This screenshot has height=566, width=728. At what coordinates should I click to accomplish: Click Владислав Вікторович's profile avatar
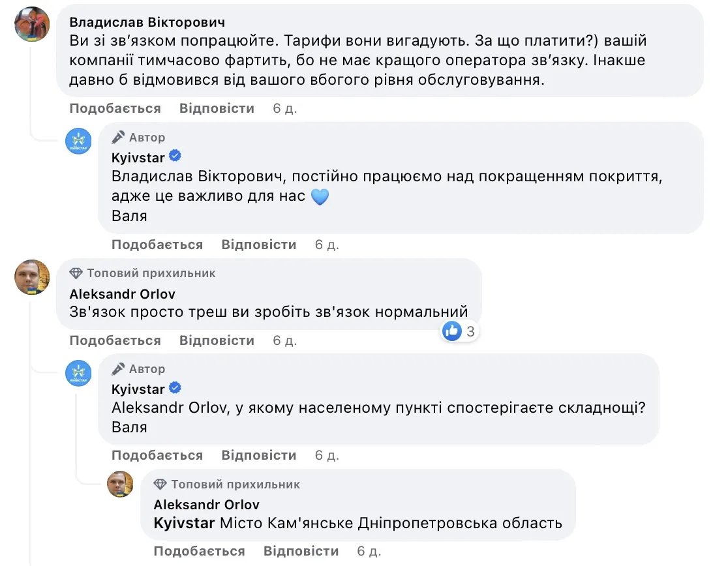point(32,25)
